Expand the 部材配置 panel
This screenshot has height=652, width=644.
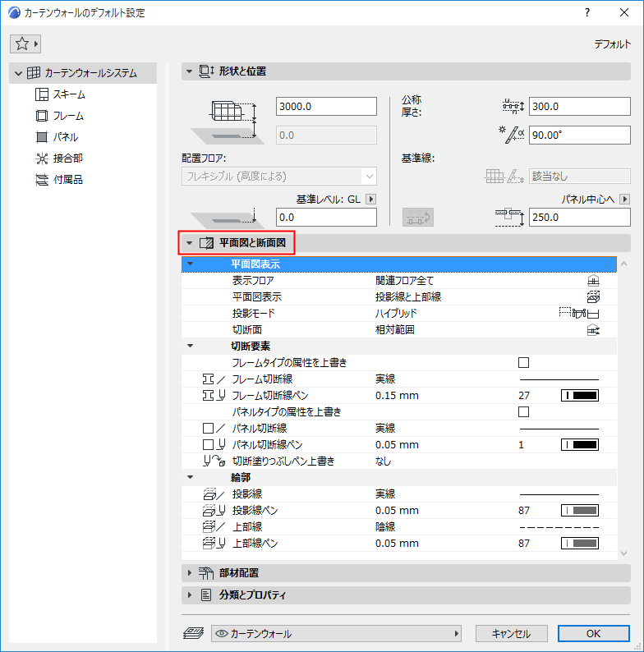pyautogui.click(x=189, y=573)
